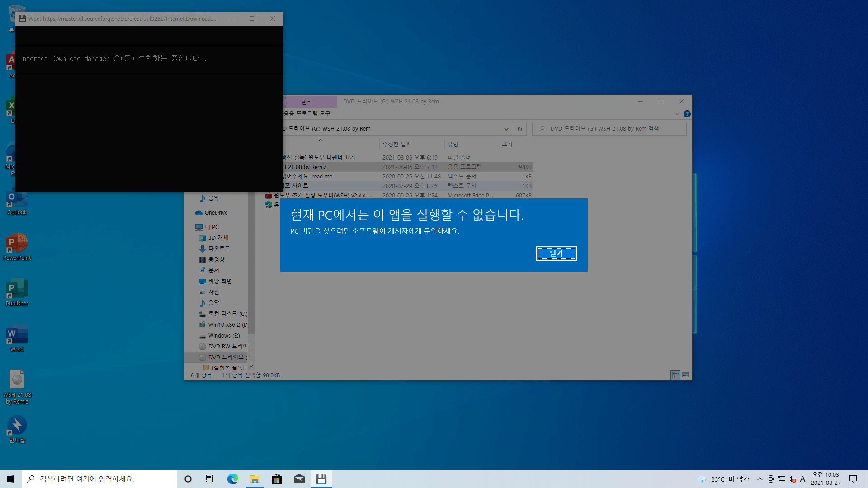
Task: Click the navigation pane scroll-down arrow
Action: (x=251, y=366)
